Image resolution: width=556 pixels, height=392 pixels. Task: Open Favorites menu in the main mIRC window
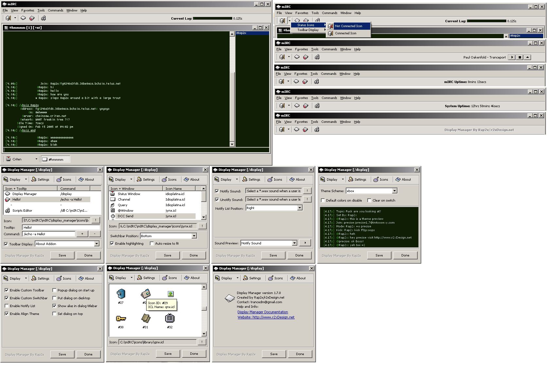tap(27, 10)
